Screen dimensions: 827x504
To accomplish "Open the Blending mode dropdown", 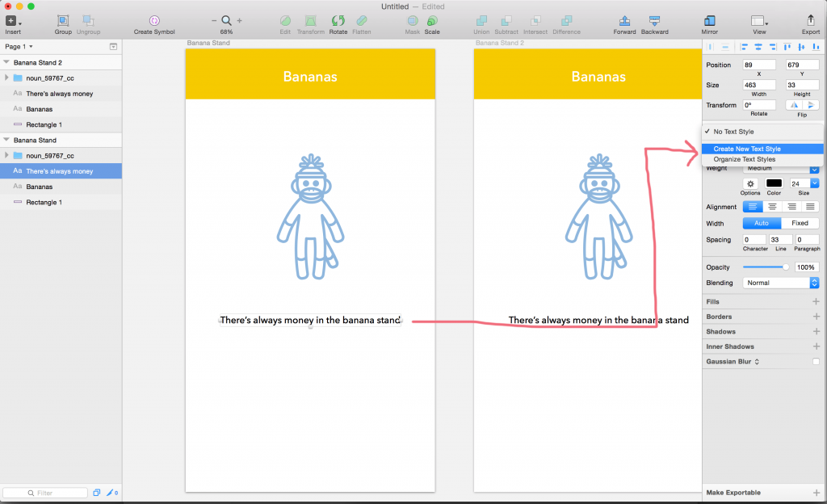I will coord(781,283).
